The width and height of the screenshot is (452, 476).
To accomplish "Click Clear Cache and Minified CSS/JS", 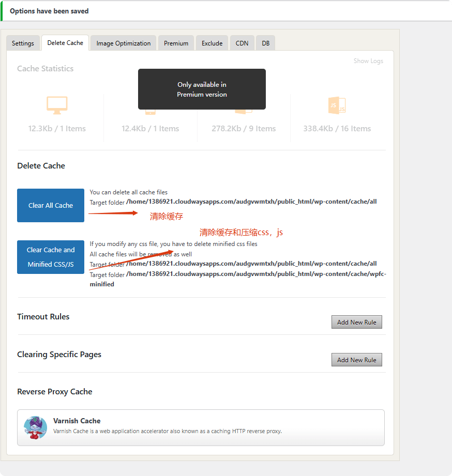I will coord(51,257).
